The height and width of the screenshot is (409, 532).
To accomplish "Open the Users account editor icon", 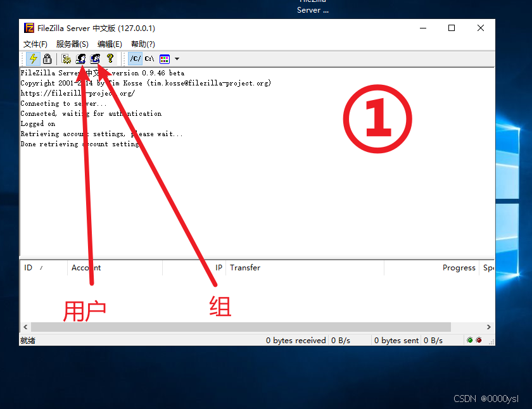I will [80, 59].
